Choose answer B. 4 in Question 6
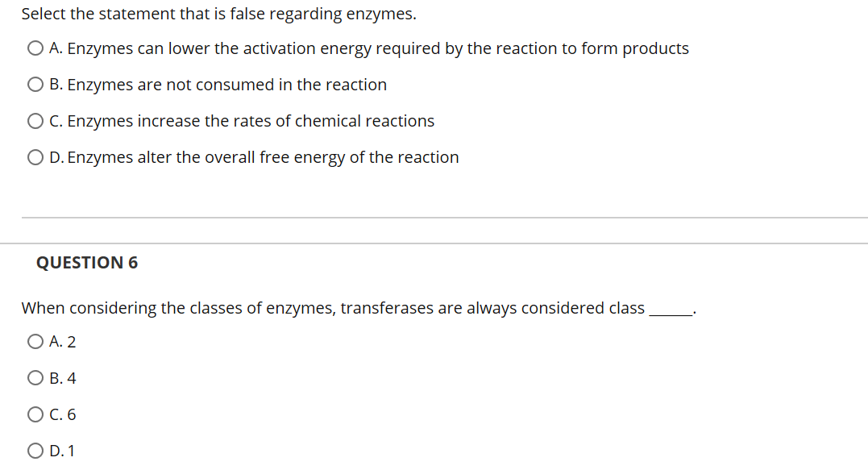868x470 pixels. [x=35, y=377]
